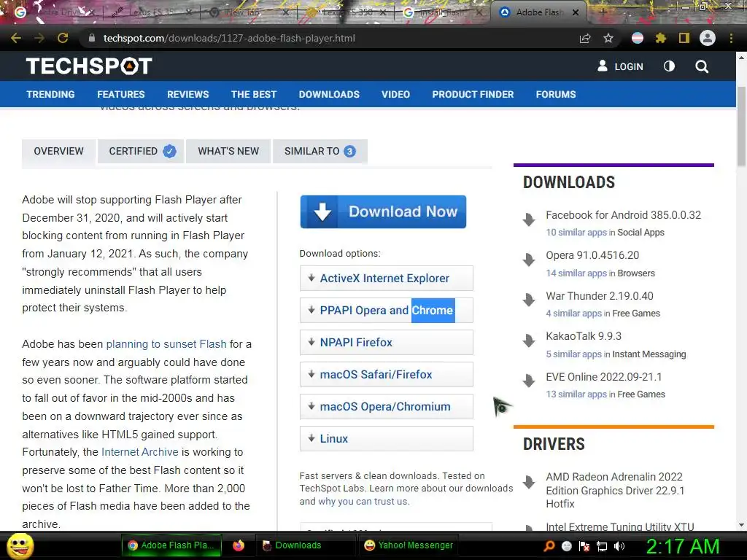Open KakaoTalk 9.9.3 download
This screenshot has height=560, width=747.
(x=584, y=336)
